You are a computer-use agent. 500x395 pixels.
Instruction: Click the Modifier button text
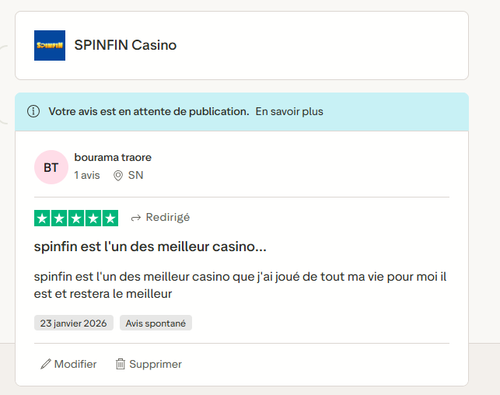point(75,364)
